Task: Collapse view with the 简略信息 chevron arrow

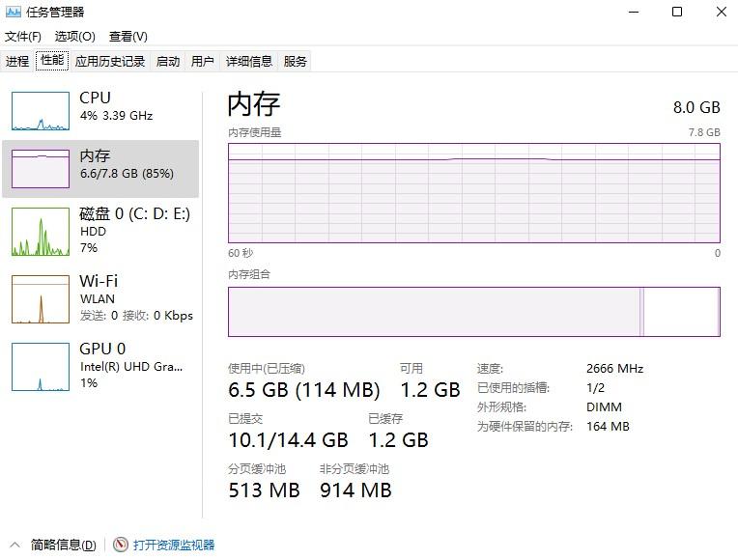Action: click(x=15, y=545)
